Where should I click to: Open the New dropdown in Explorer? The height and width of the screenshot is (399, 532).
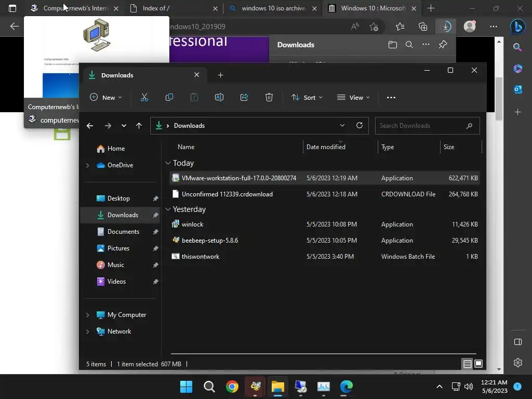tap(105, 97)
